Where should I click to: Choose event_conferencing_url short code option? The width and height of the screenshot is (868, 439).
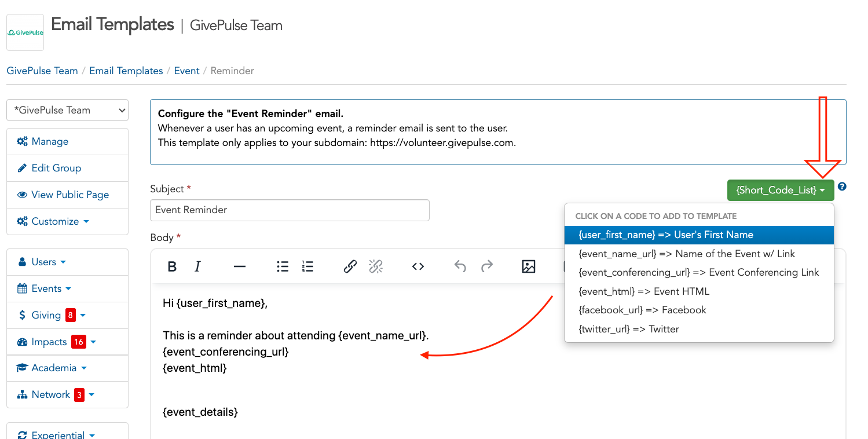[698, 272]
